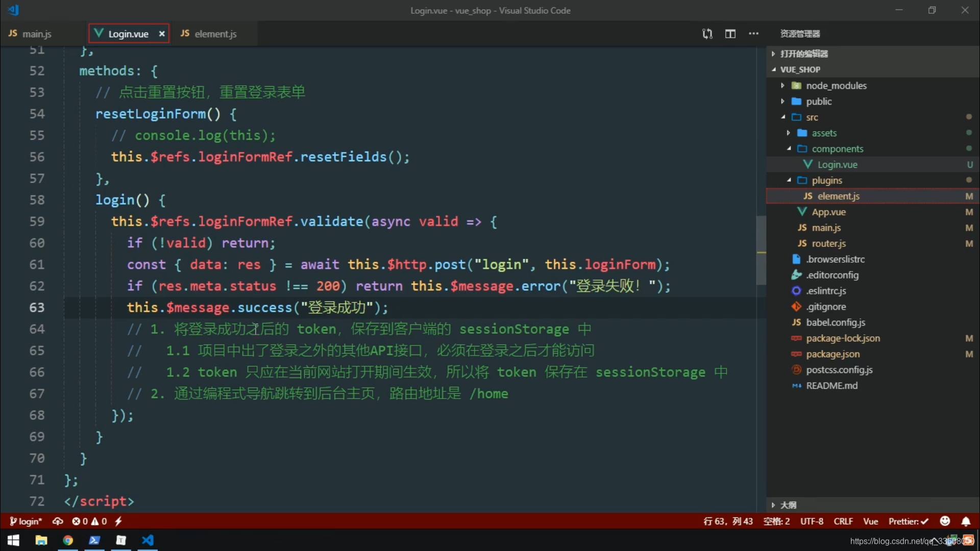Open the notifications bell
This screenshot has width=980, height=551.
[x=966, y=521]
